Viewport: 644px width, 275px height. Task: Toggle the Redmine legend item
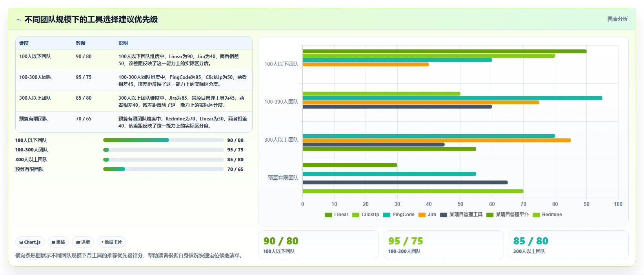547,215
